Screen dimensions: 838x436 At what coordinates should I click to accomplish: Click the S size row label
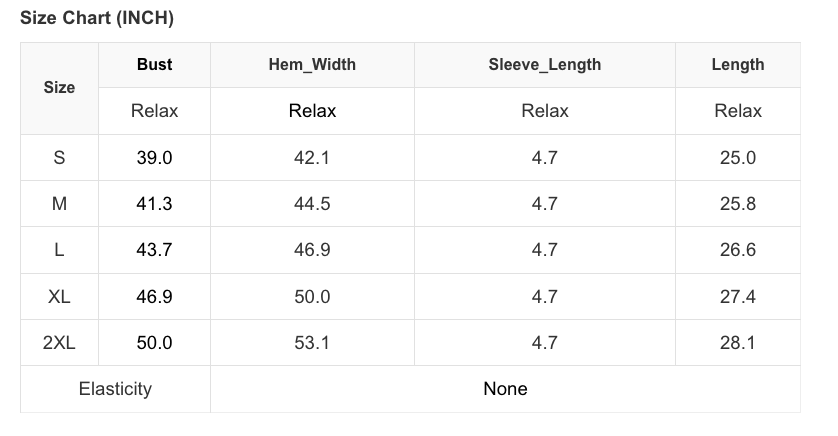59,158
